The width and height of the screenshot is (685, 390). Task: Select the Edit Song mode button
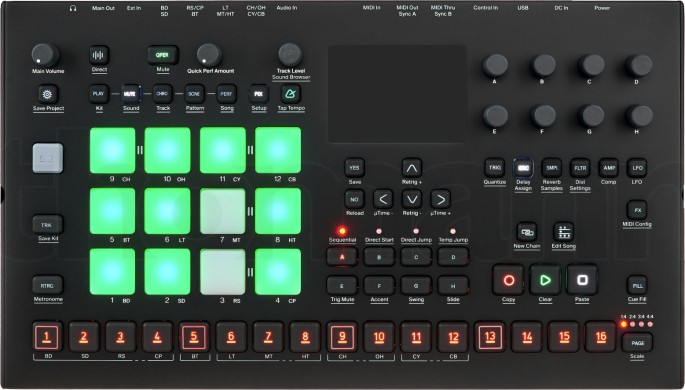click(564, 232)
